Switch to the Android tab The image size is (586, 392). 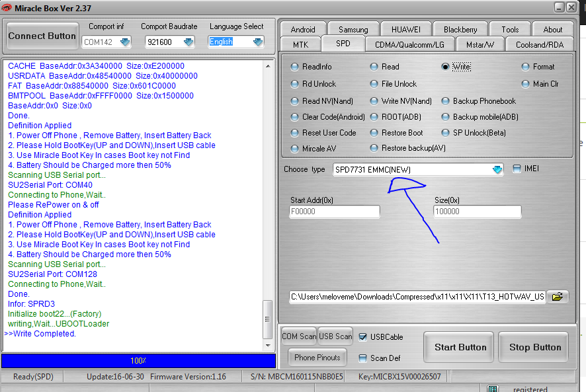click(x=303, y=29)
